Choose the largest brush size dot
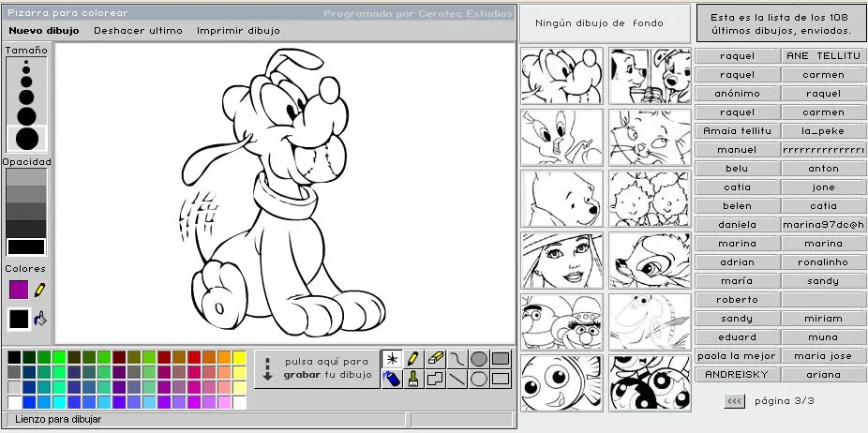868x433 pixels. tap(26, 139)
